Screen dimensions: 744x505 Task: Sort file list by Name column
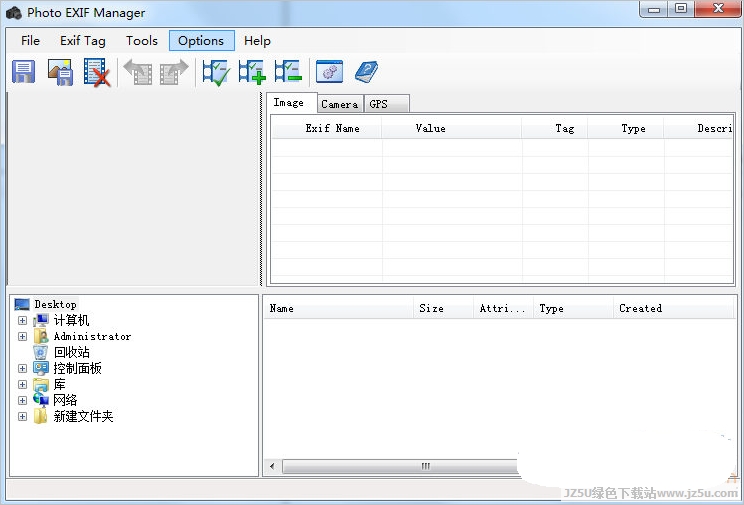(x=339, y=309)
